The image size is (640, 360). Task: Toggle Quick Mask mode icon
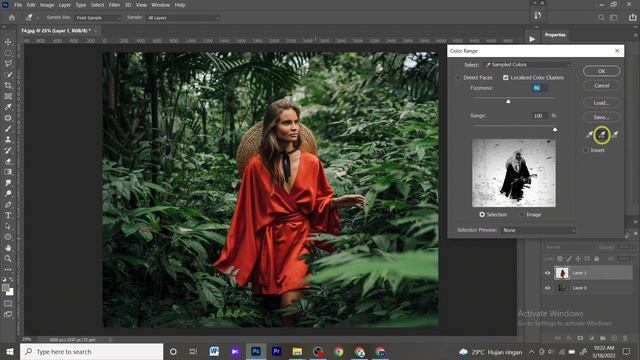[8, 304]
